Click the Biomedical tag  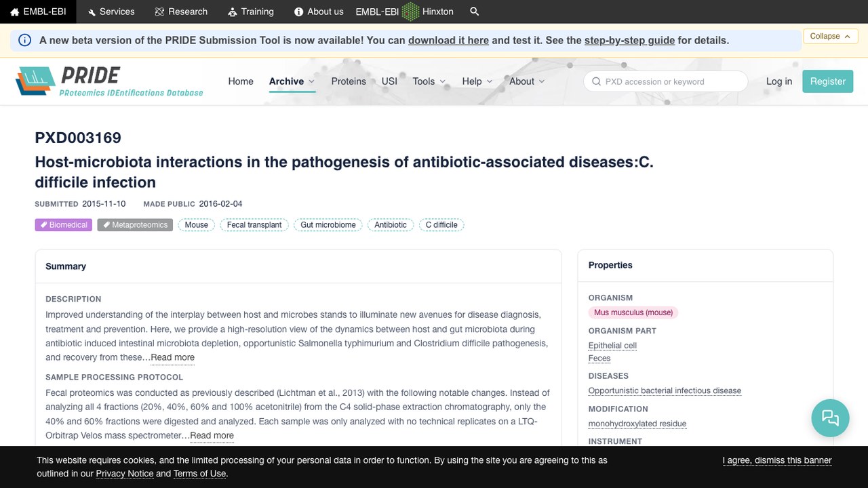(64, 225)
